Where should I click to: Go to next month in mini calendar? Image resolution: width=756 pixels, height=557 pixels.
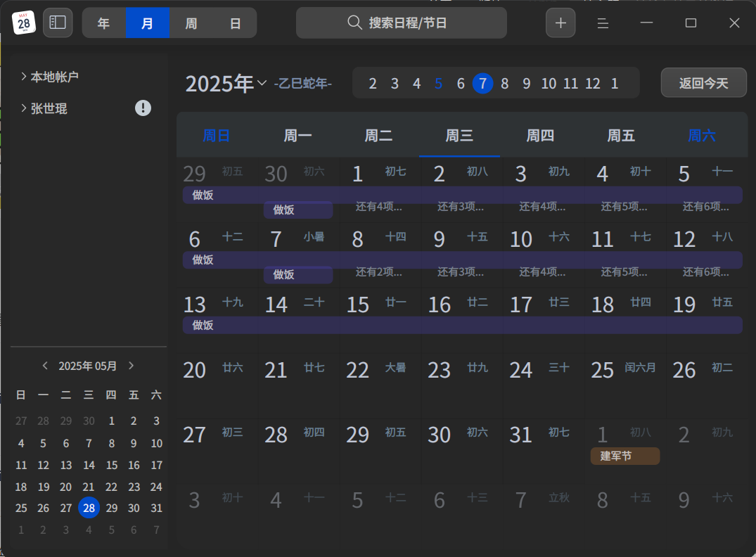[131, 366]
